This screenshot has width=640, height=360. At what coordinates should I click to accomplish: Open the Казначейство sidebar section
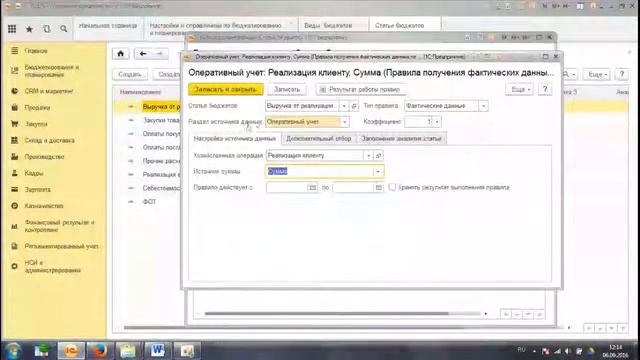click(44, 206)
